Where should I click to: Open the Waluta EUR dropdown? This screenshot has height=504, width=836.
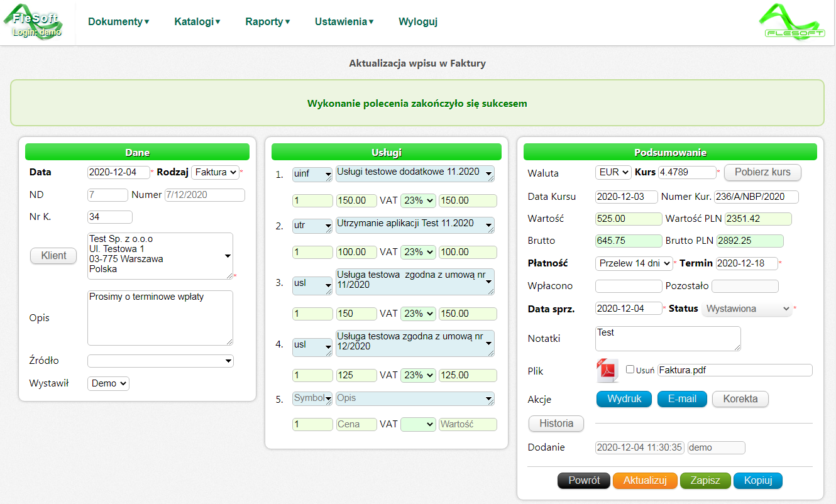click(613, 172)
